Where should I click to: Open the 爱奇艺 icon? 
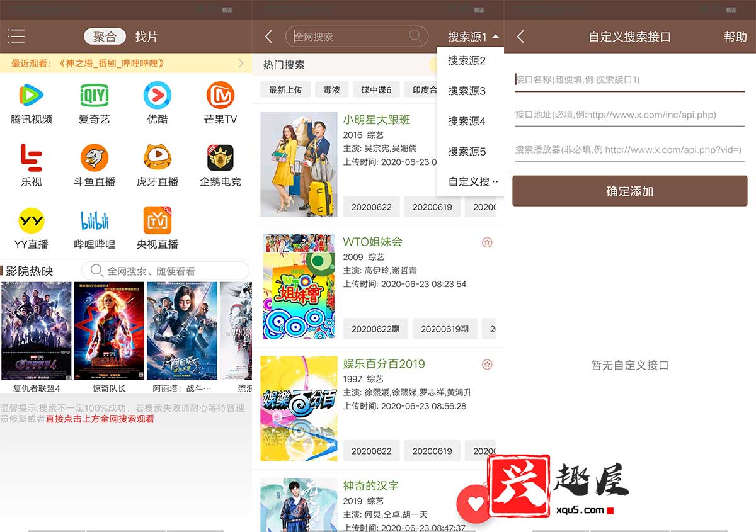coord(94,95)
